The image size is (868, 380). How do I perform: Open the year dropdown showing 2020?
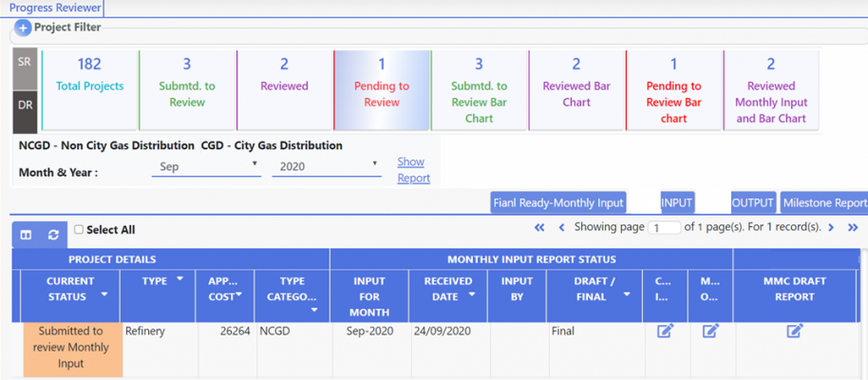tap(326, 166)
